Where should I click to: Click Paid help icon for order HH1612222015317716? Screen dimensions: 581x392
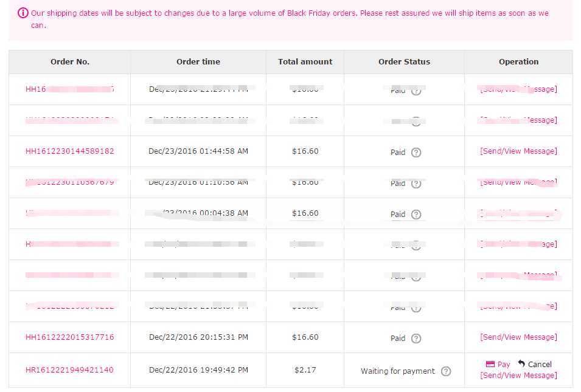coord(416,339)
